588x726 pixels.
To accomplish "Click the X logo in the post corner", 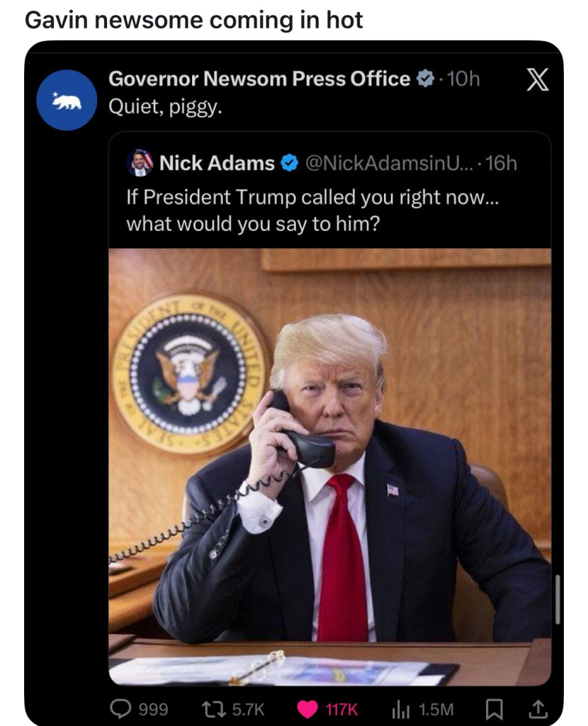I will pyautogui.click(x=538, y=79).
